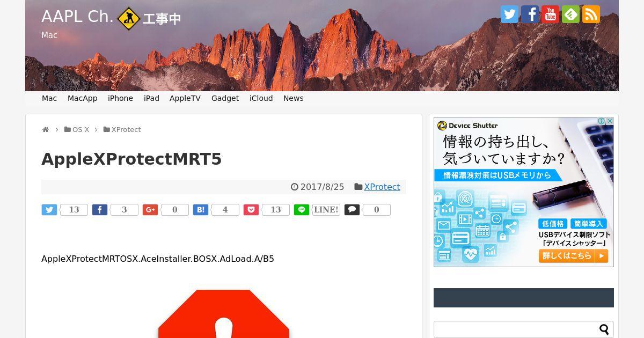The height and width of the screenshot is (338, 644).
Task: Open the AppleTV menu item
Action: point(185,98)
